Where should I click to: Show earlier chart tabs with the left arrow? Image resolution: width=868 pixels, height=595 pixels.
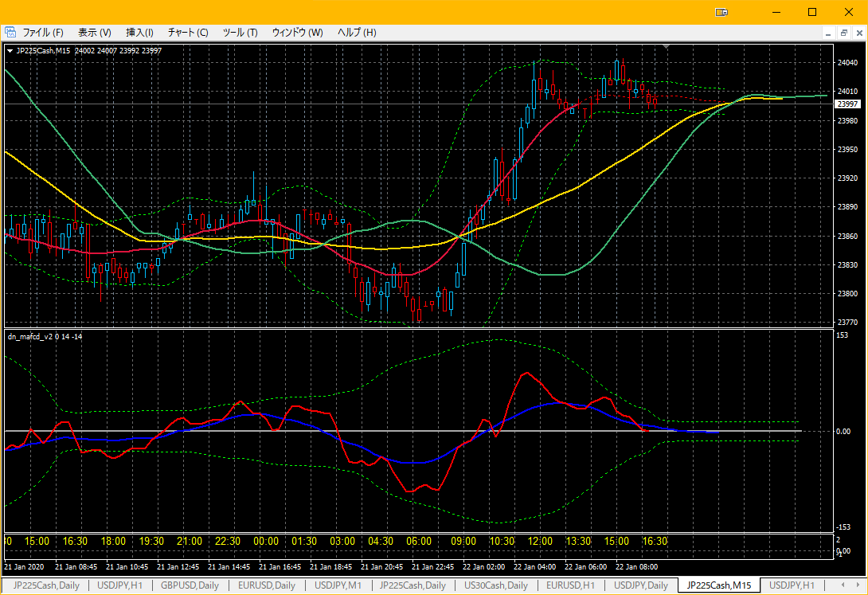click(x=843, y=585)
